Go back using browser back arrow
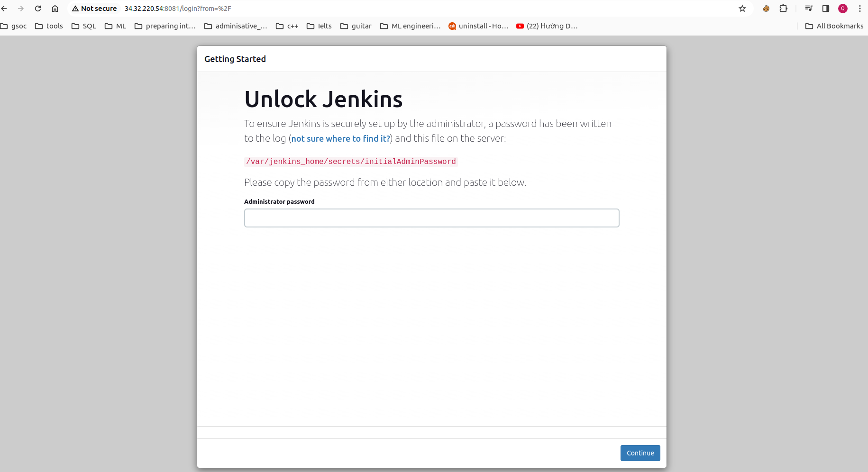 pyautogui.click(x=4, y=9)
